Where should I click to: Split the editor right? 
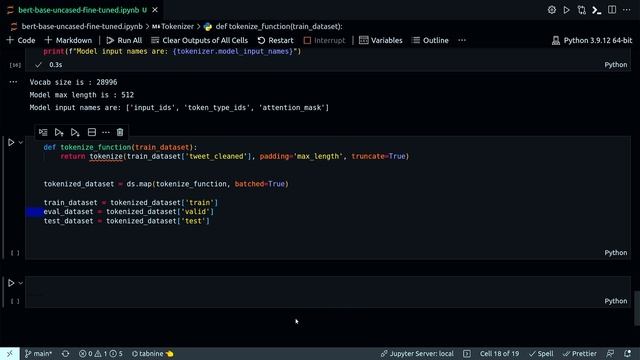pyautogui.click(x=612, y=10)
